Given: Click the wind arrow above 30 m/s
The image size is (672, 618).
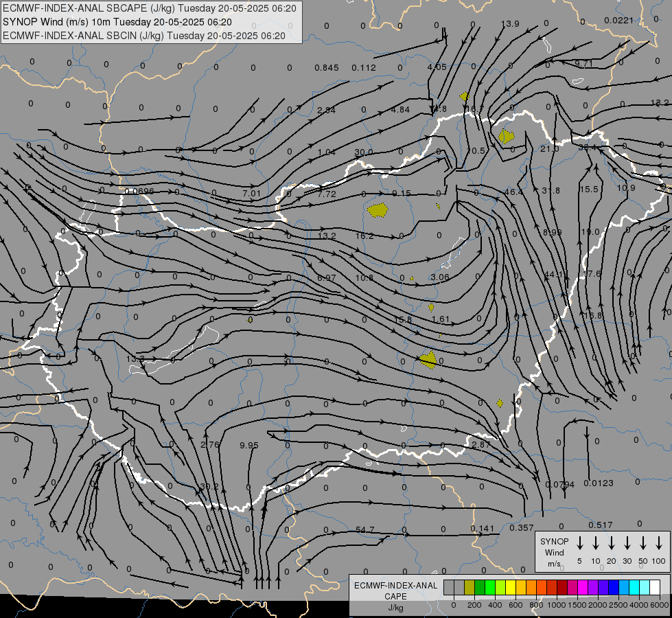Looking at the screenshot, I should click(x=627, y=543).
